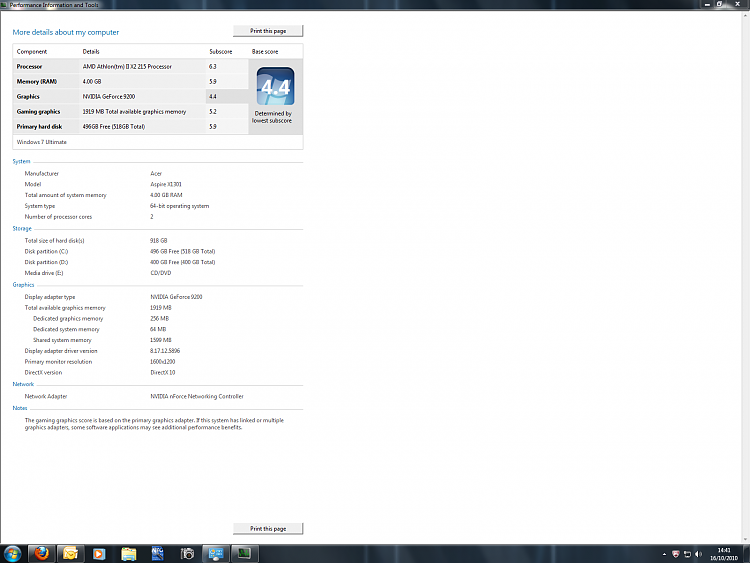This screenshot has height=563, width=750.
Task: Select the Processor row label
Action: (x=29, y=66)
